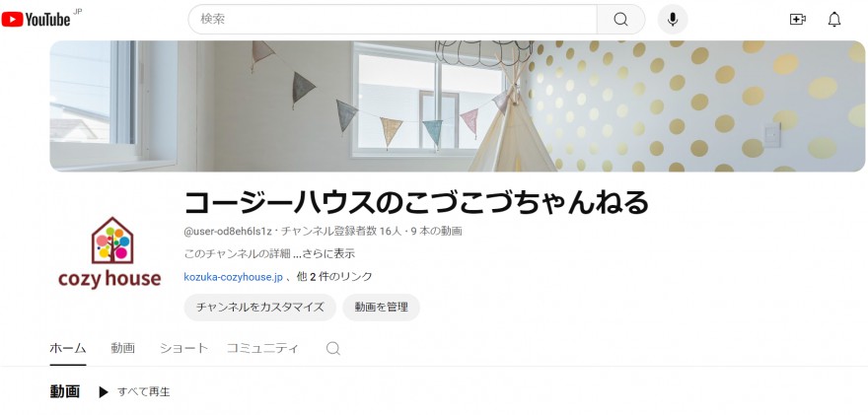
Task: Open the ショート tab
Action: pyautogui.click(x=183, y=348)
